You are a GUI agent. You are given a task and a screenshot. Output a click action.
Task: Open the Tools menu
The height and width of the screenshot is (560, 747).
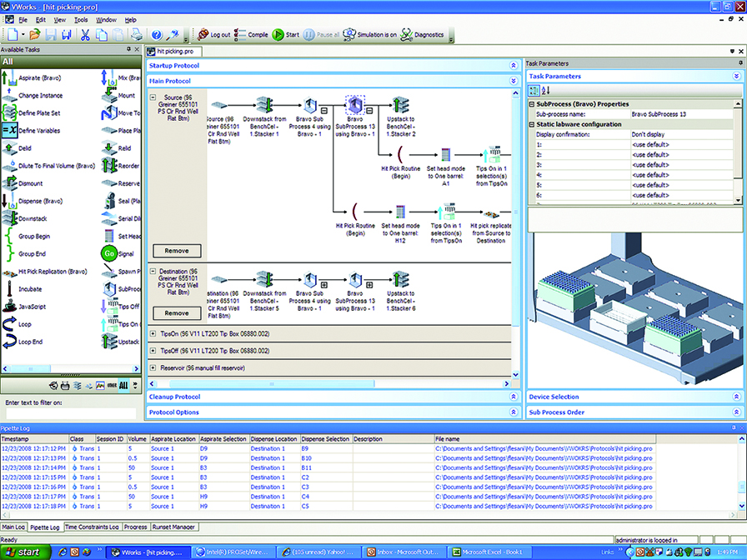point(81,20)
